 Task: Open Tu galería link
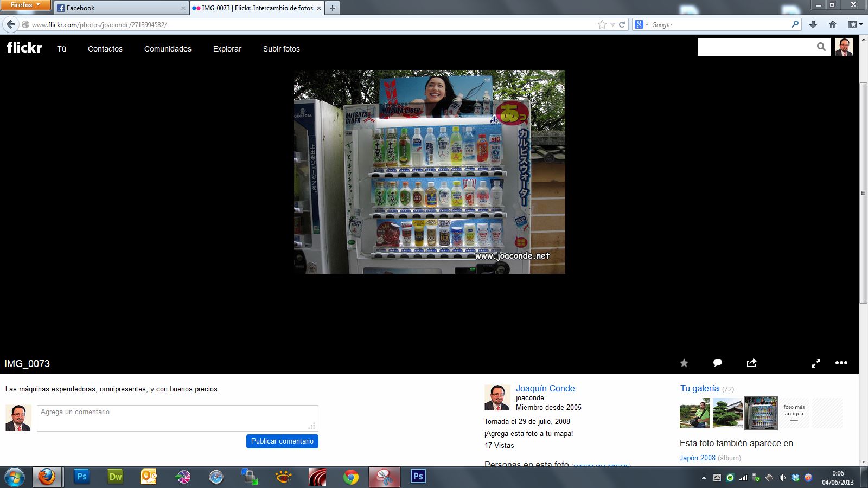tap(700, 388)
